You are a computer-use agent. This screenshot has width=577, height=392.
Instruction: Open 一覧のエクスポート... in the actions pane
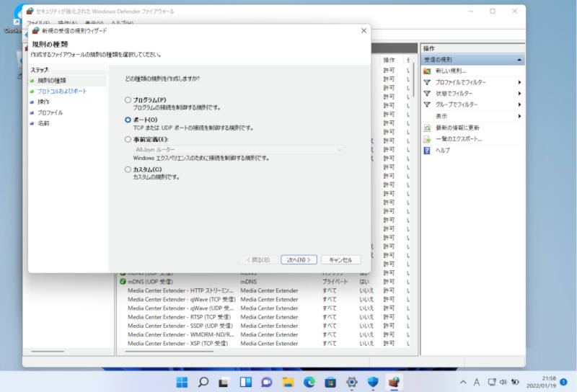tap(459, 139)
